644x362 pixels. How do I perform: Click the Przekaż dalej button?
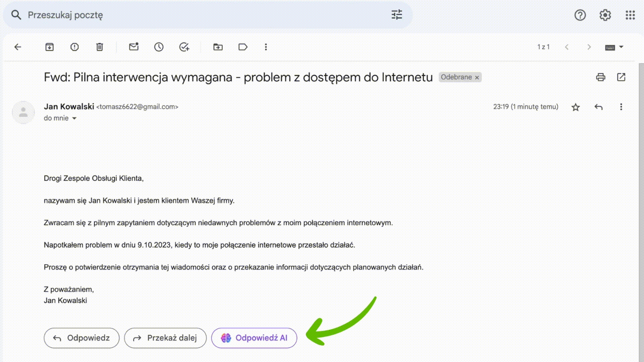point(165,338)
